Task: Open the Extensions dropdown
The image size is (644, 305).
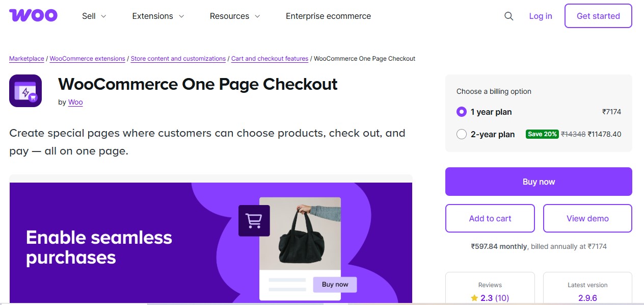Action: click(x=157, y=16)
